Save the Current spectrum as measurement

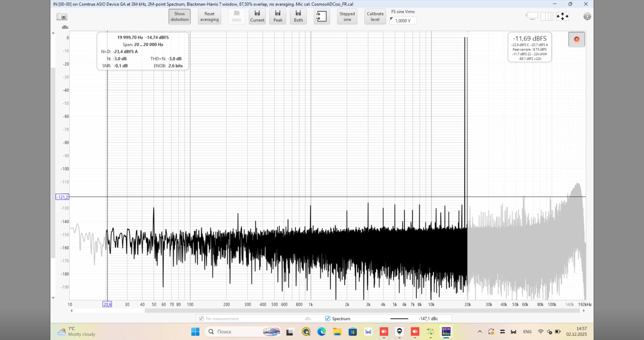tap(257, 16)
